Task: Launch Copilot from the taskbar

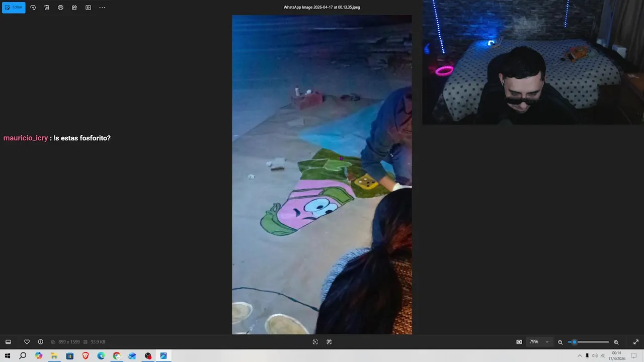Action: (39, 356)
